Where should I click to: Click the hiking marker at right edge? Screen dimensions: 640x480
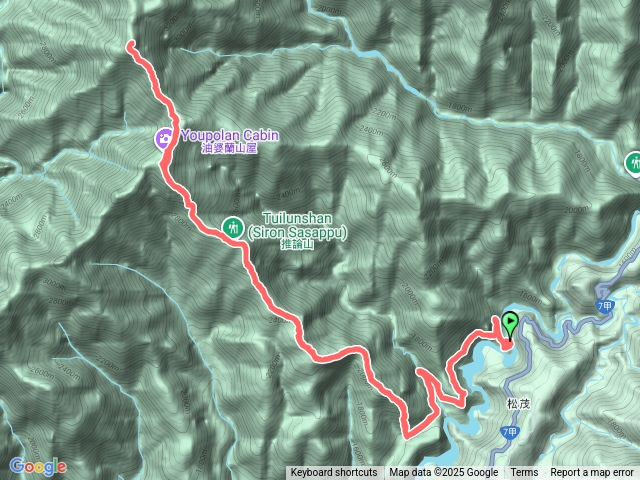point(633,164)
